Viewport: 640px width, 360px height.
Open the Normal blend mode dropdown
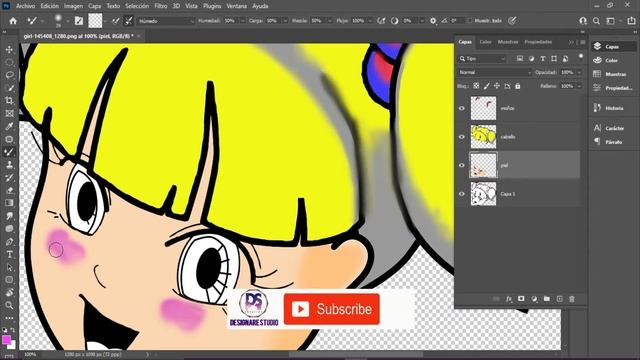click(495, 72)
